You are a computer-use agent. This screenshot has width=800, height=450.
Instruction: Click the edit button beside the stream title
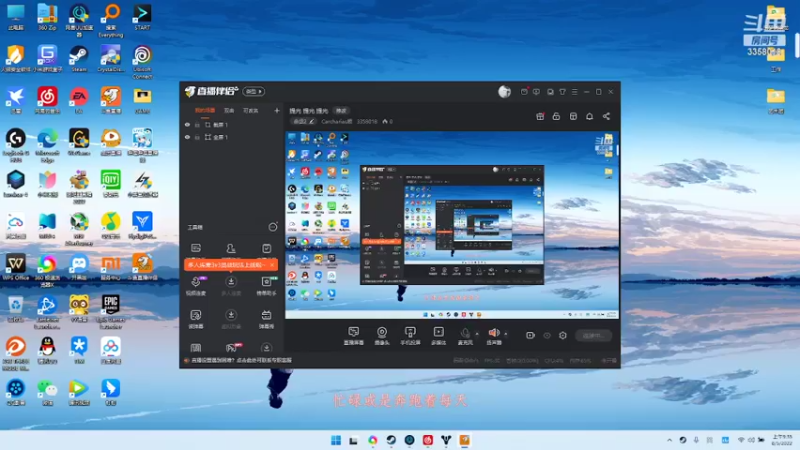pos(341,111)
